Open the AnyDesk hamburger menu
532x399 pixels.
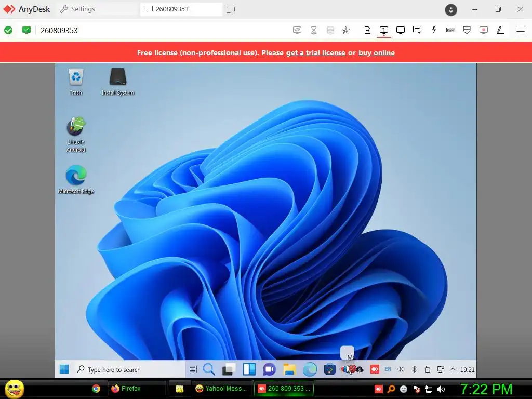point(521,30)
